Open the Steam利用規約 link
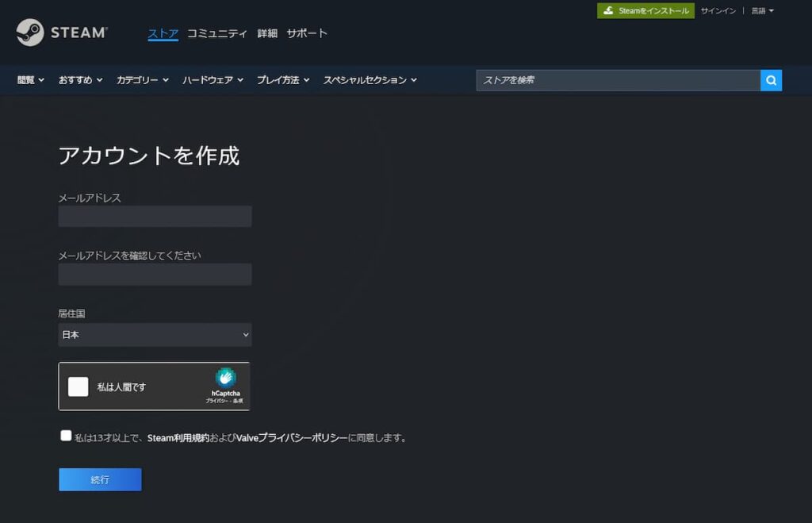This screenshot has width=812, height=523. pos(178,438)
